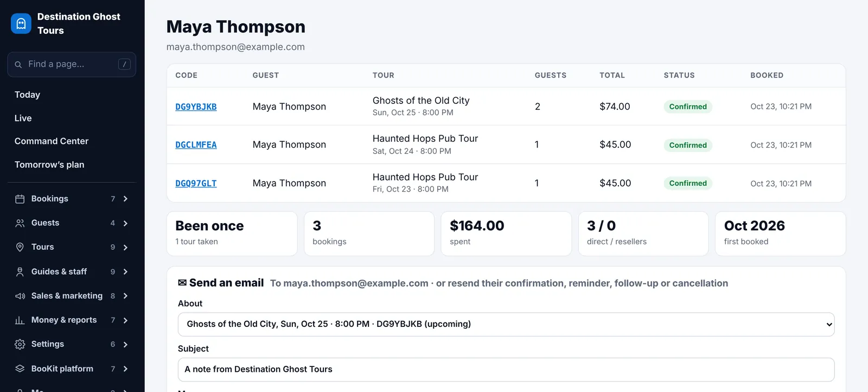Click the Sales & marketing megaphone icon

pyautogui.click(x=20, y=296)
